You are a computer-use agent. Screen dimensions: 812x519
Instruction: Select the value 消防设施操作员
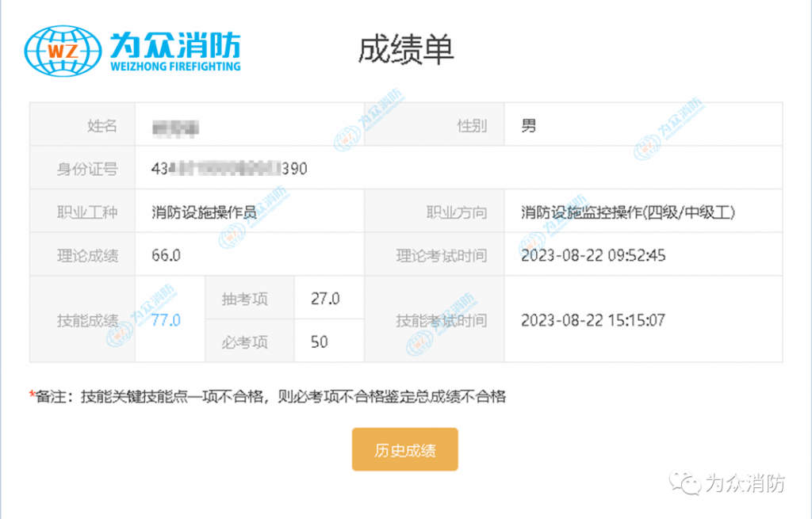click(204, 212)
